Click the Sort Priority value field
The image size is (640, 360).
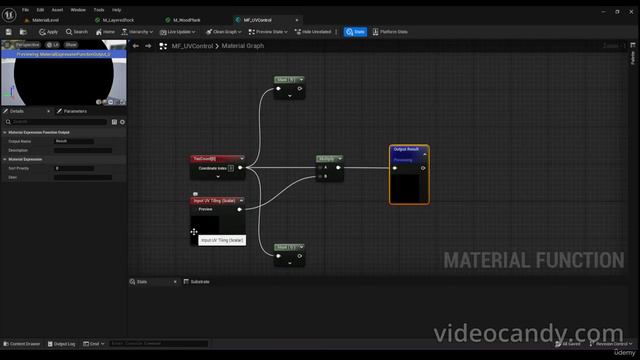point(74,168)
